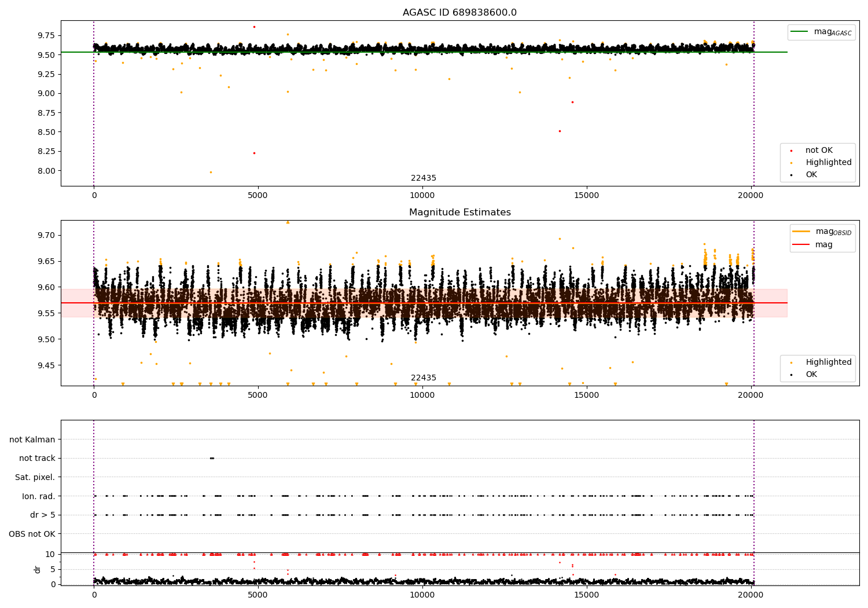Click the "not track" axis label
The width and height of the screenshot is (868, 608).
(x=37, y=459)
